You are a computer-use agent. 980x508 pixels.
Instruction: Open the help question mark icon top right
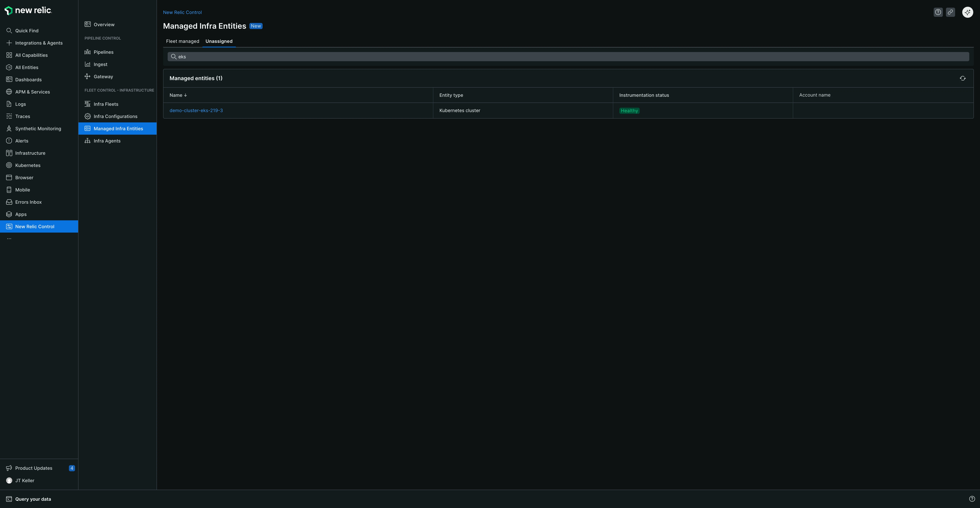(938, 12)
